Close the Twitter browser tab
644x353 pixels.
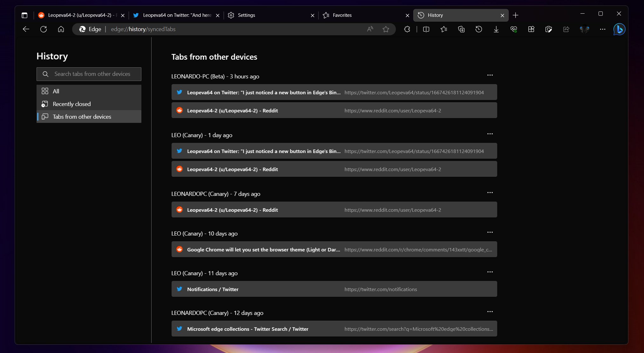point(218,15)
